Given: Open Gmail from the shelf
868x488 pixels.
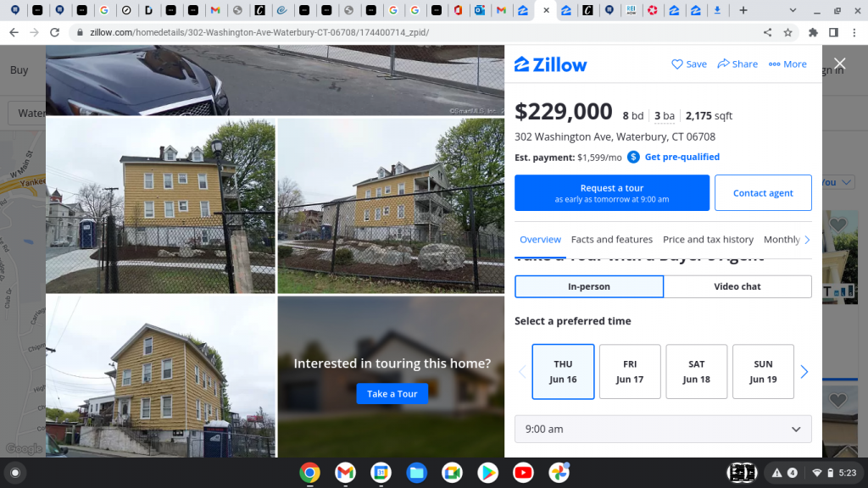Looking at the screenshot, I should (x=345, y=472).
